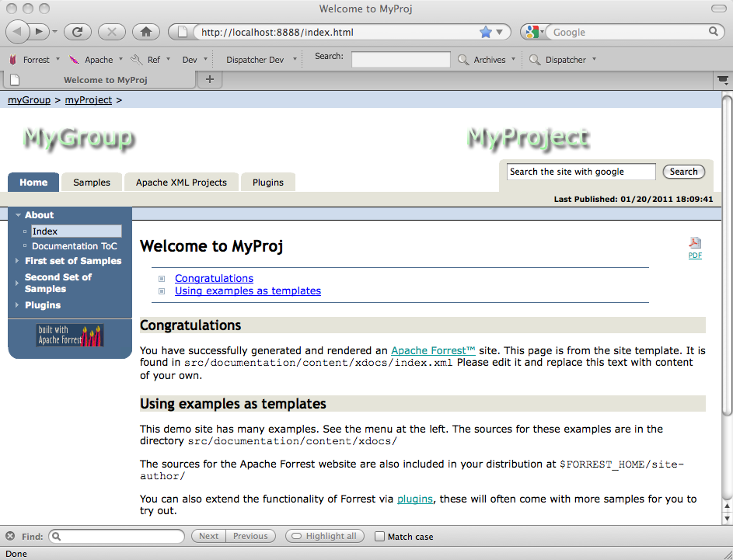733x560 pixels.
Task: Open the Forrest bookmark dropdown
Action: pos(35,60)
